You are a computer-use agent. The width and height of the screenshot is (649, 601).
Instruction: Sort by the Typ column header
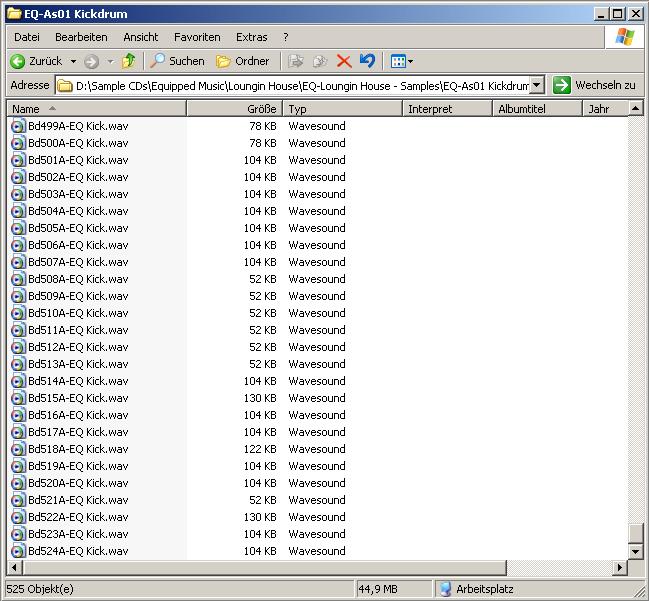[342, 109]
